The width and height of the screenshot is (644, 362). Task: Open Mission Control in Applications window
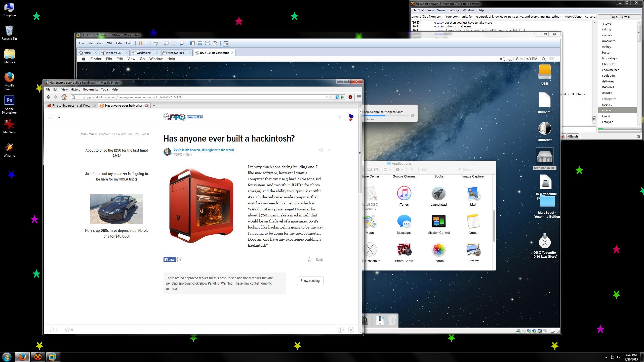[438, 224]
